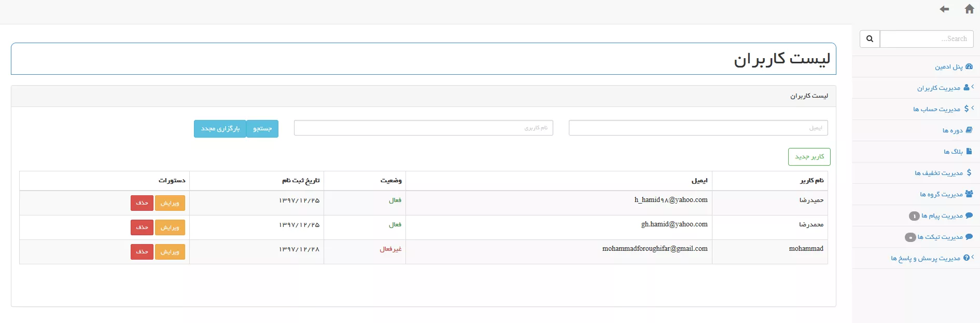This screenshot has height=323, width=980.
Task: Click chat icon for مدیریت تیکت ها
Action: [969, 237]
